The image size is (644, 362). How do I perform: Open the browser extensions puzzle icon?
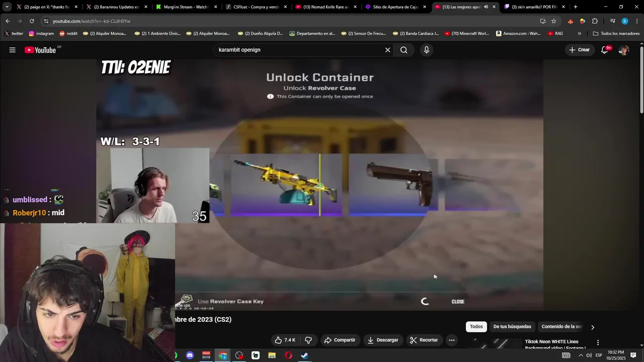pyautogui.click(x=595, y=21)
